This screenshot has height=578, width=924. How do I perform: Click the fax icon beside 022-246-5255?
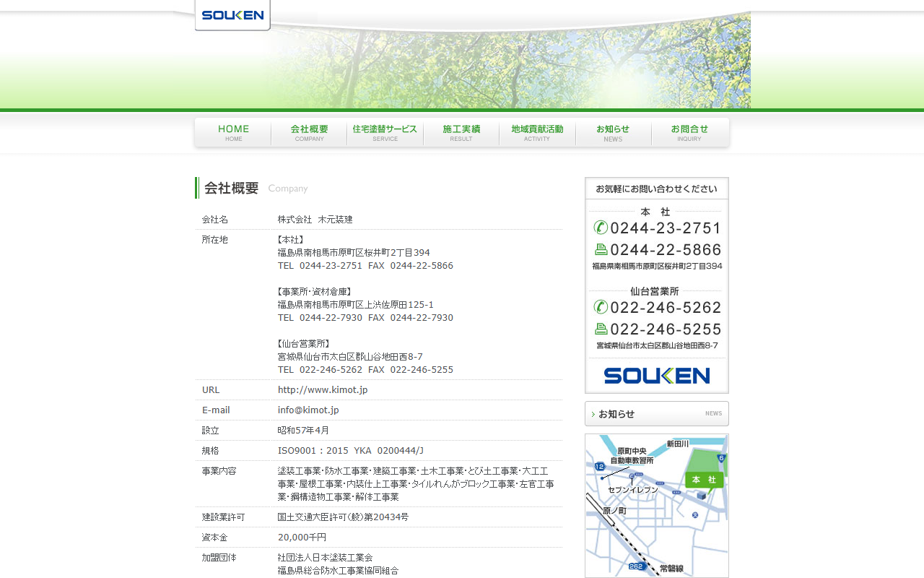pos(601,329)
